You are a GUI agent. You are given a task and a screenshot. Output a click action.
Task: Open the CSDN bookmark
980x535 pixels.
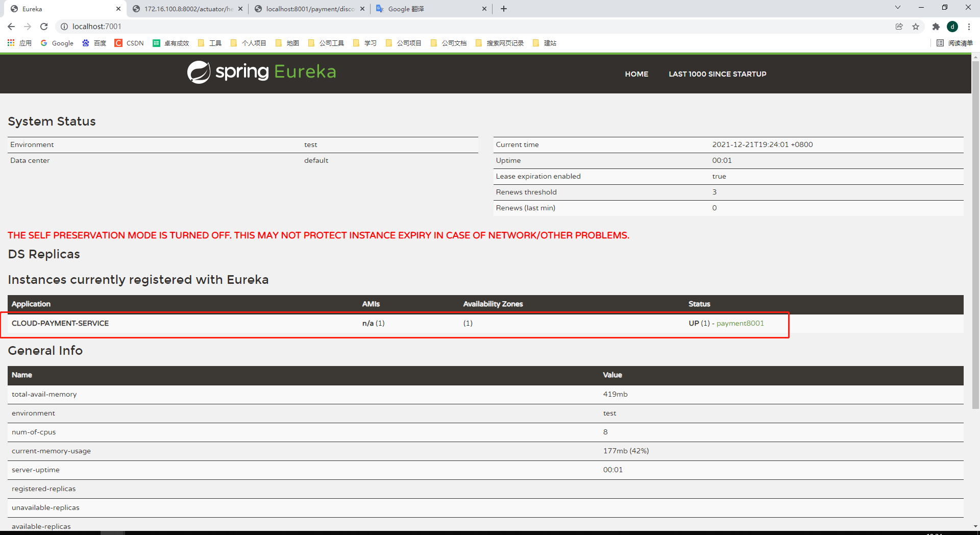130,43
